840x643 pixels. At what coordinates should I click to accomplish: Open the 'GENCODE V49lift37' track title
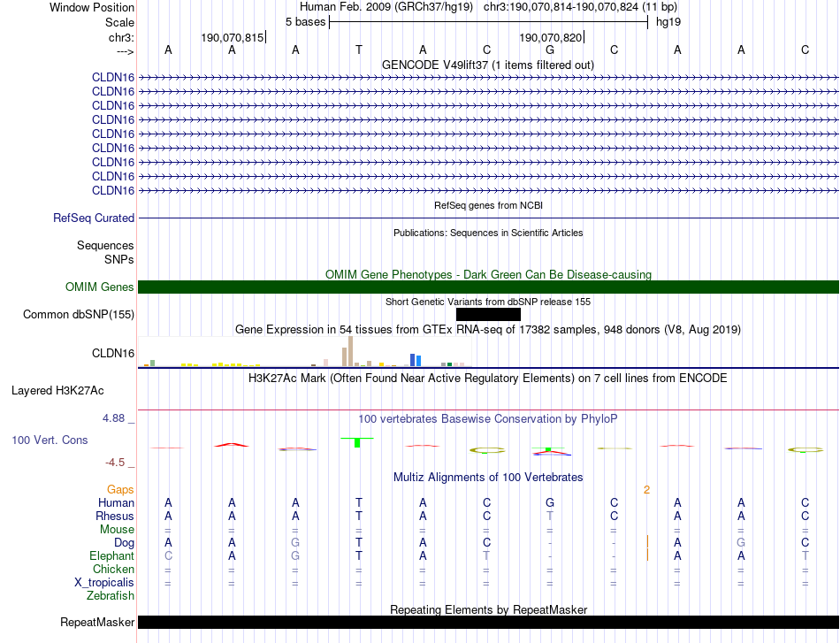pyautogui.click(x=487, y=65)
